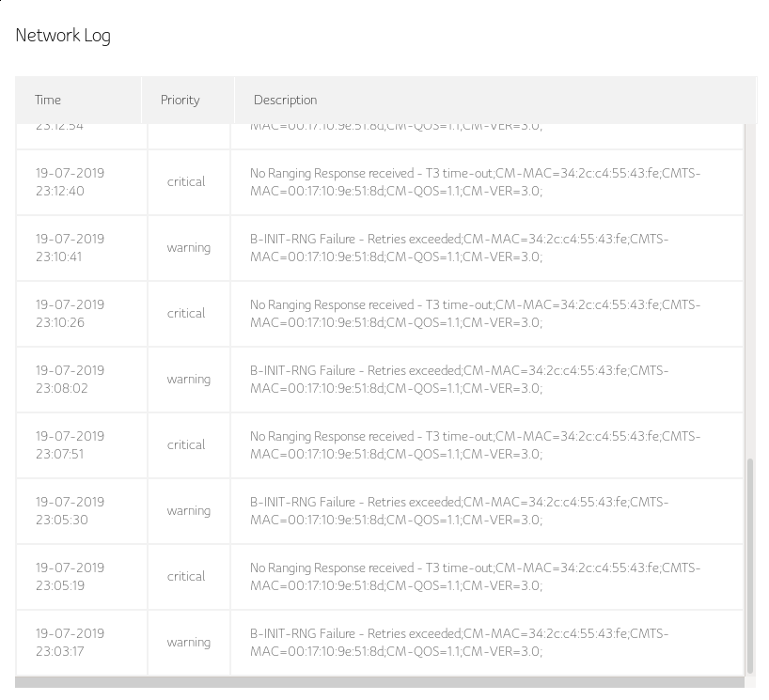The width and height of the screenshot is (769, 700).
Task: Click the Network Log heading
Action: click(63, 36)
